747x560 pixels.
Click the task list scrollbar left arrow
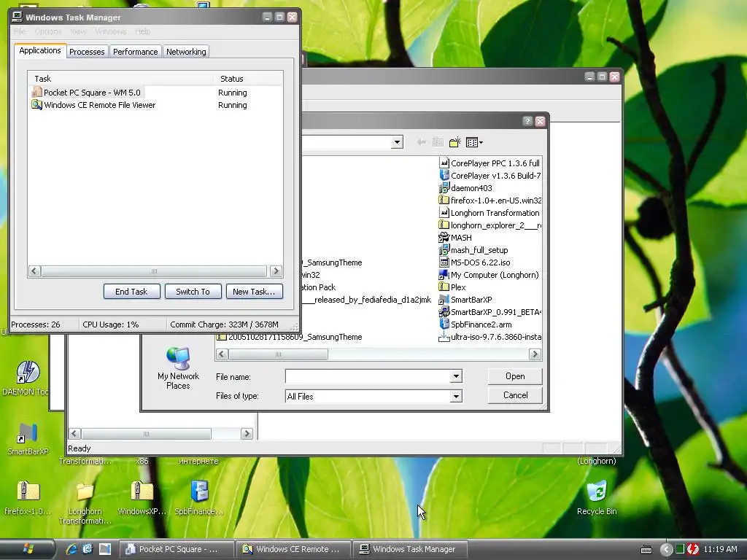[34, 271]
